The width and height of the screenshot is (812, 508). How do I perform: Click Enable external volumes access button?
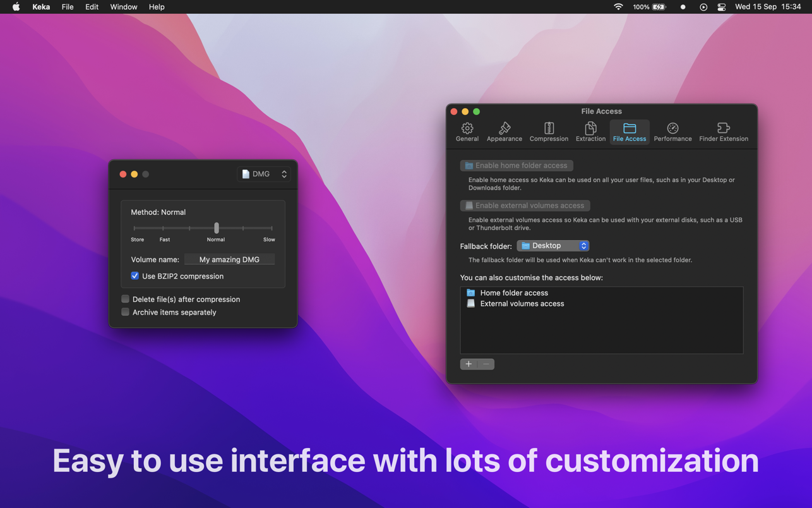(525, 205)
